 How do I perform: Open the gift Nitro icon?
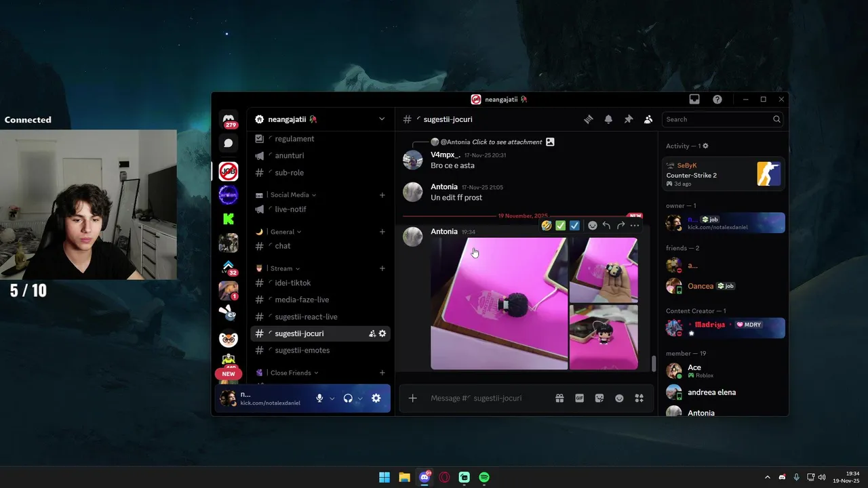click(x=559, y=398)
